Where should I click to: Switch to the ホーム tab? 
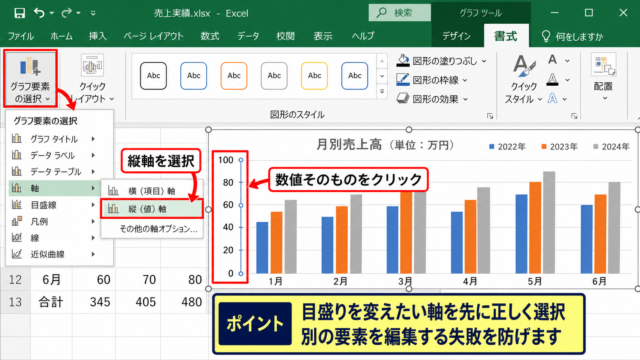pyautogui.click(x=61, y=36)
